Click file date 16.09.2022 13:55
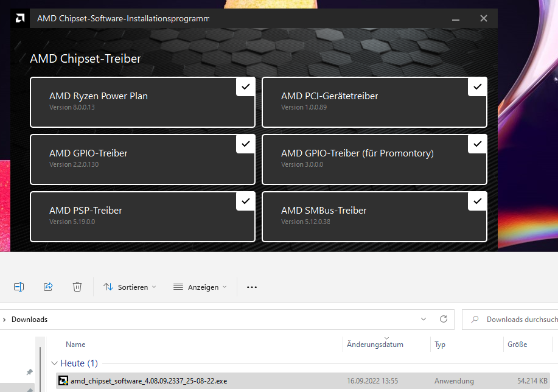The image size is (558, 392). tap(372, 380)
